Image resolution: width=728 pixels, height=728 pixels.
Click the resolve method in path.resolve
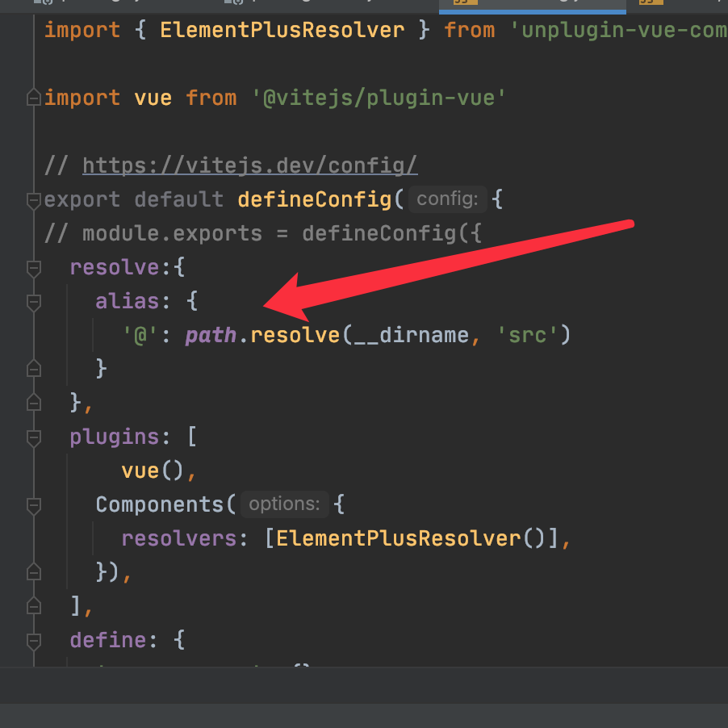pyautogui.click(x=295, y=335)
